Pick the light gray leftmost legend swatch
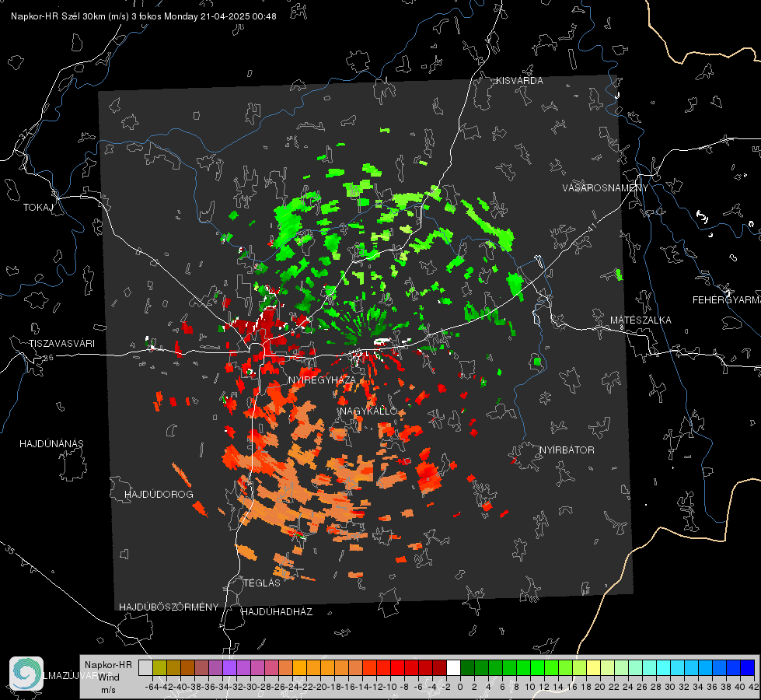Screen dimensions: 761x700 tap(145, 667)
